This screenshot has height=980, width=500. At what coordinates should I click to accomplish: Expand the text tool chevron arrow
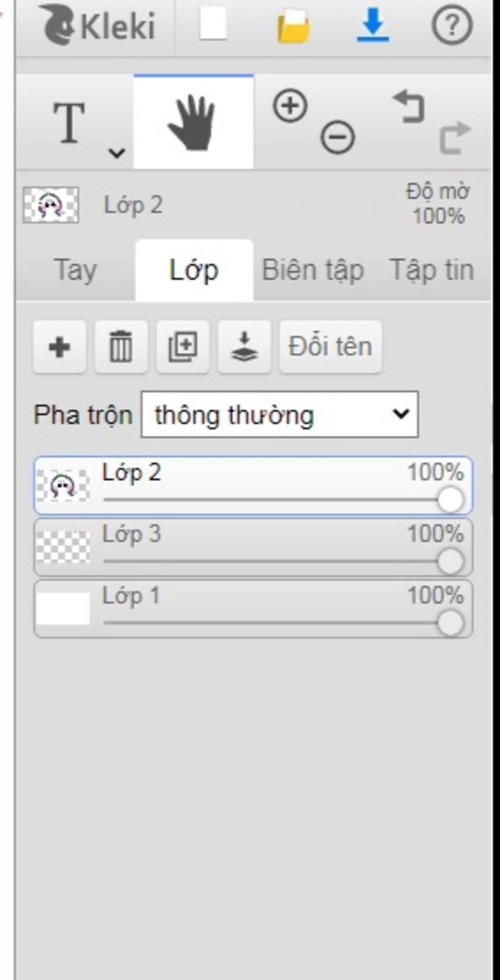coord(117,153)
